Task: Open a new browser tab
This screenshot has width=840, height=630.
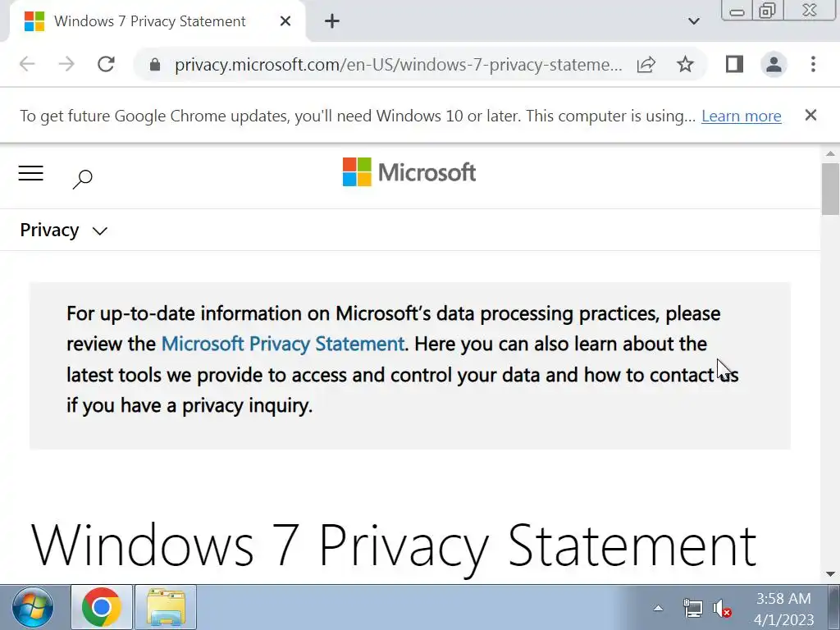Action: click(331, 21)
